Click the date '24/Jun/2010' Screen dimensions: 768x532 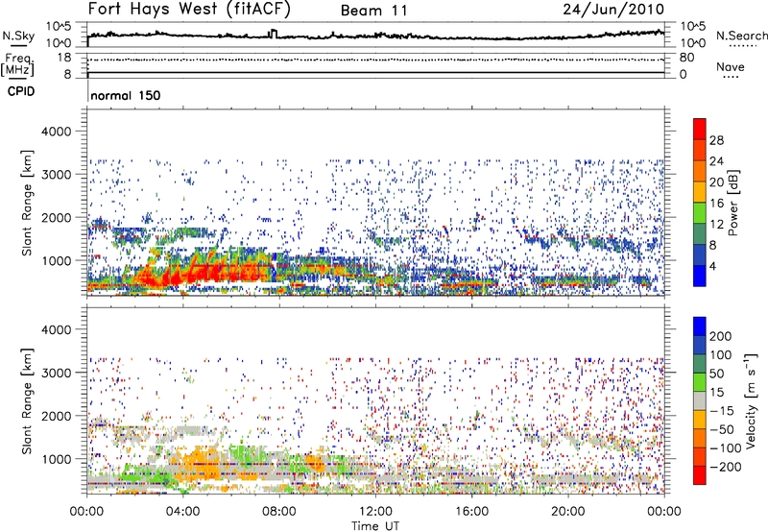click(x=613, y=10)
